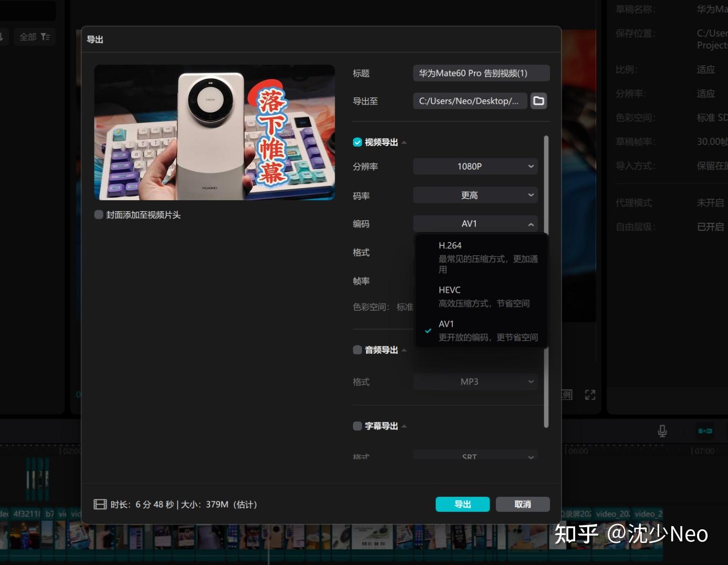Click the fullscreen preview icon
Viewport: 728px width, 565px height.
pyautogui.click(x=590, y=395)
